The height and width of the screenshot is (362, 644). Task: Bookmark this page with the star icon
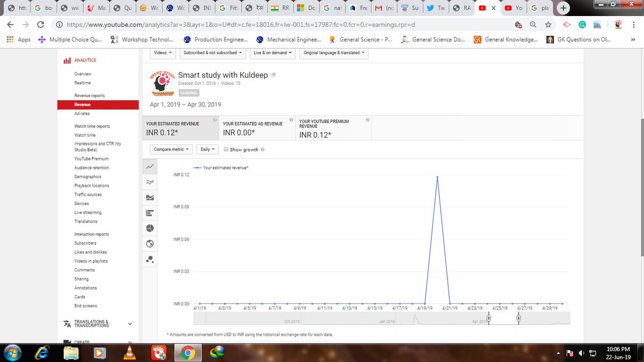(x=548, y=25)
